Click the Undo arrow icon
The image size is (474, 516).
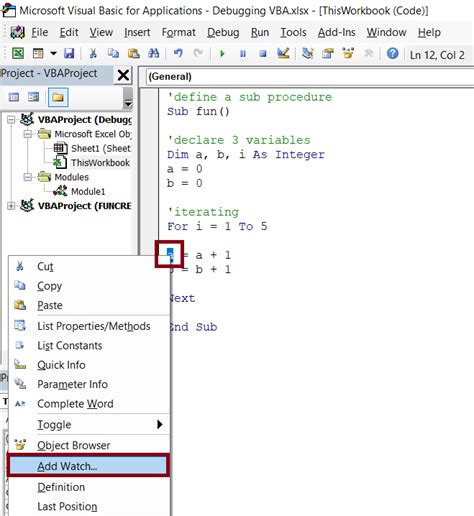[178, 53]
